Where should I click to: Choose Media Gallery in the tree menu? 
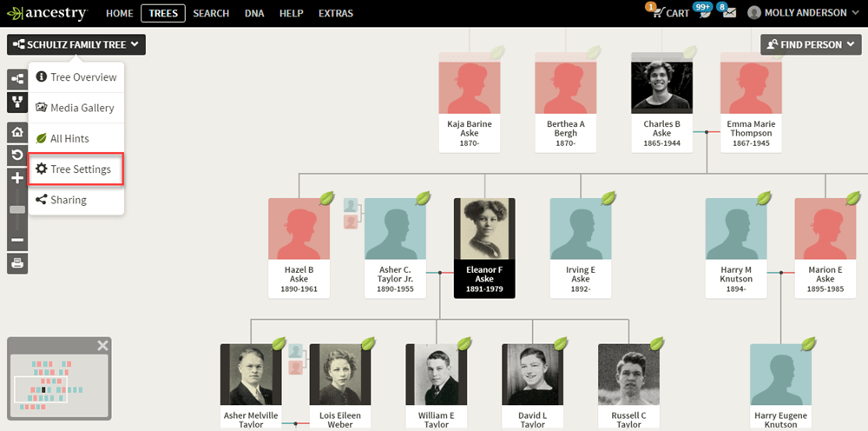click(x=76, y=108)
